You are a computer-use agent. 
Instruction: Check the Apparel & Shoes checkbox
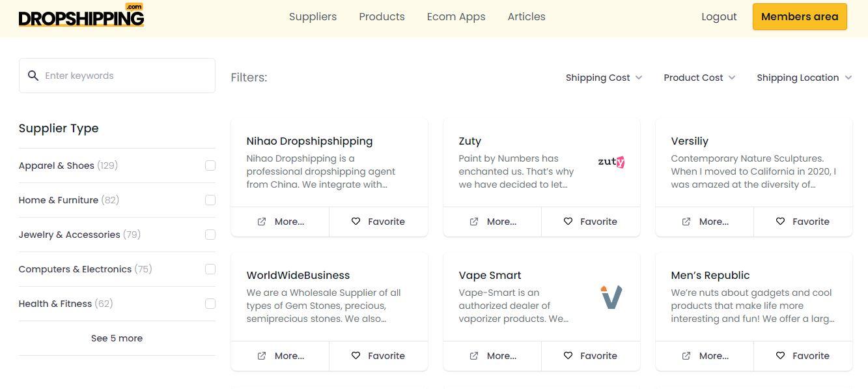pyautogui.click(x=210, y=166)
